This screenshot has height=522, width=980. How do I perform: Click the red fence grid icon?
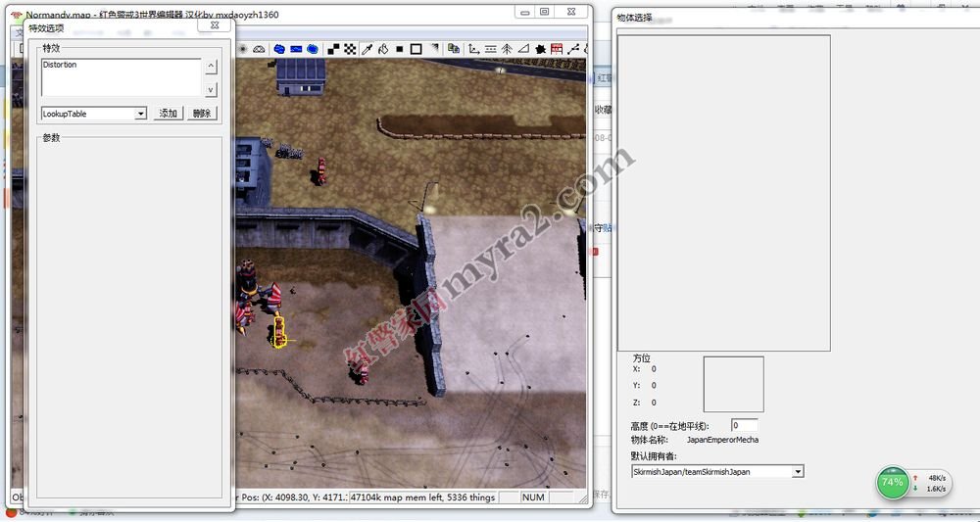pyautogui.click(x=557, y=49)
